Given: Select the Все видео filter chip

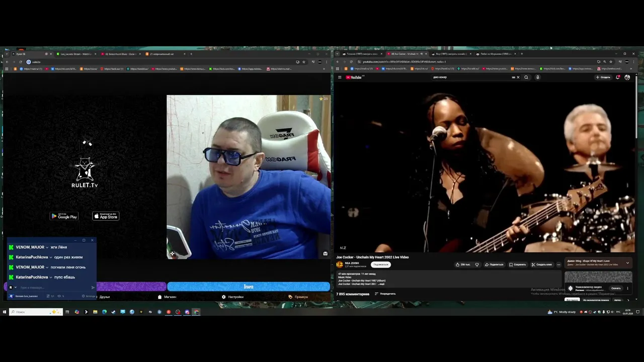Looking at the screenshot, I should point(573,300).
